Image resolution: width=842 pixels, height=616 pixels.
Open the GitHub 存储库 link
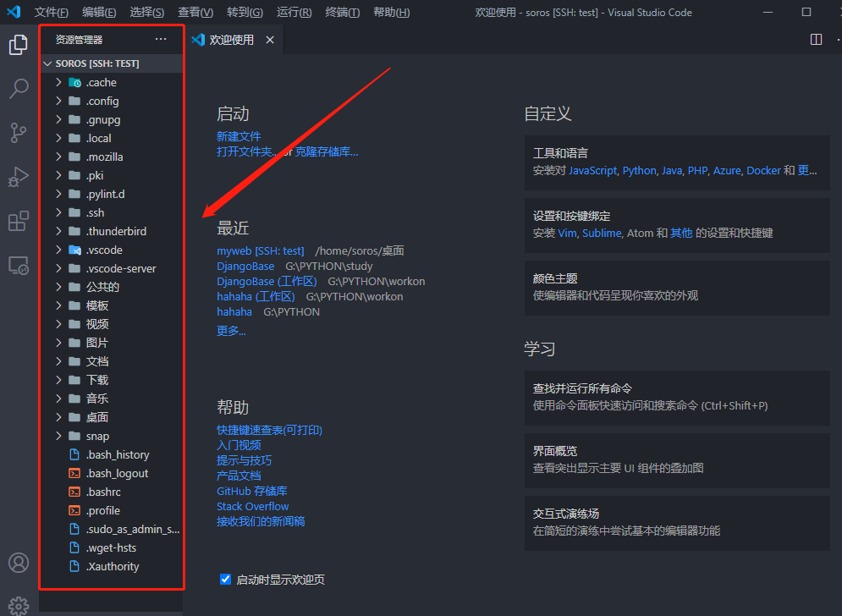coord(252,491)
